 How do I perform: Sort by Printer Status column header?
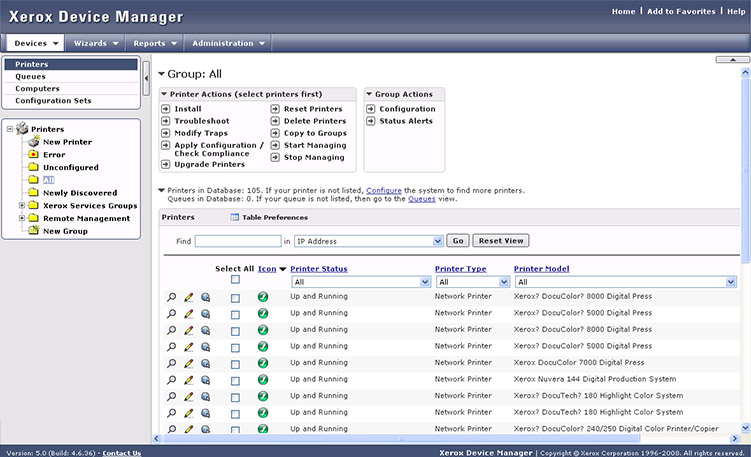319,269
